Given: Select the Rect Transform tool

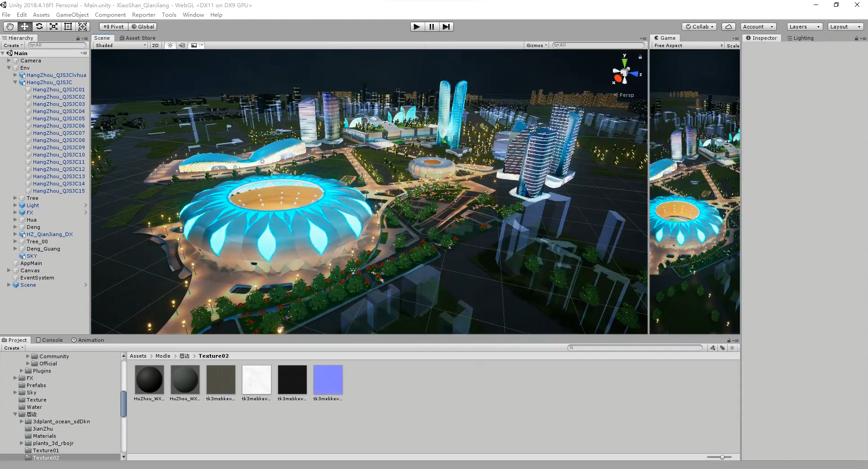Looking at the screenshot, I should pyautogui.click(x=68, y=27).
